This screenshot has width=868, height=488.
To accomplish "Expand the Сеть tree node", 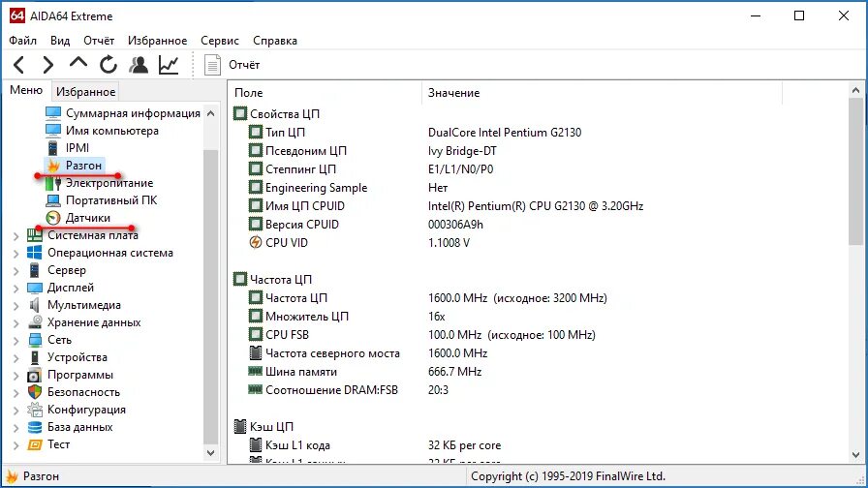I will [15, 341].
